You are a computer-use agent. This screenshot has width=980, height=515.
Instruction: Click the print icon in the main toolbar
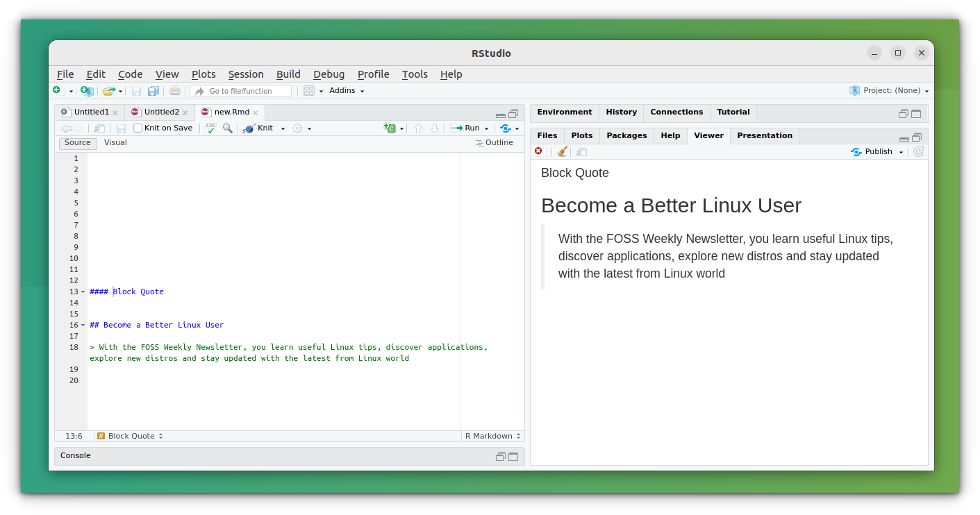[175, 90]
